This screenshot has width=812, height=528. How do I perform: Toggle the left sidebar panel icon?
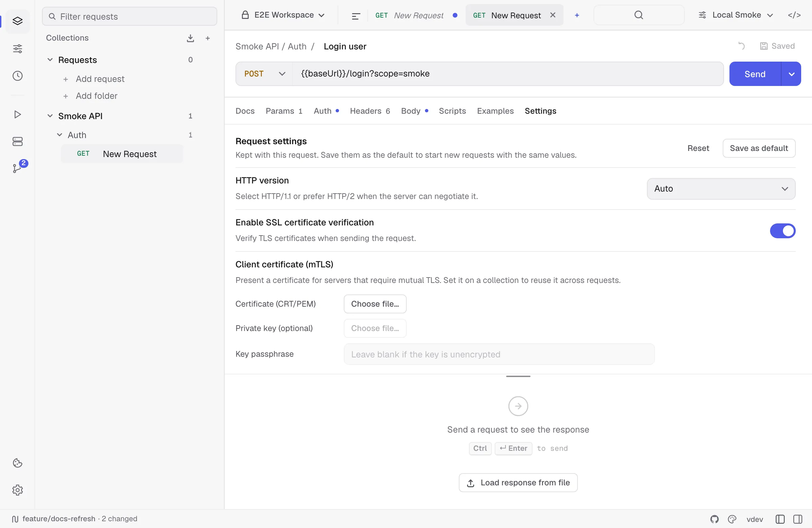780,519
